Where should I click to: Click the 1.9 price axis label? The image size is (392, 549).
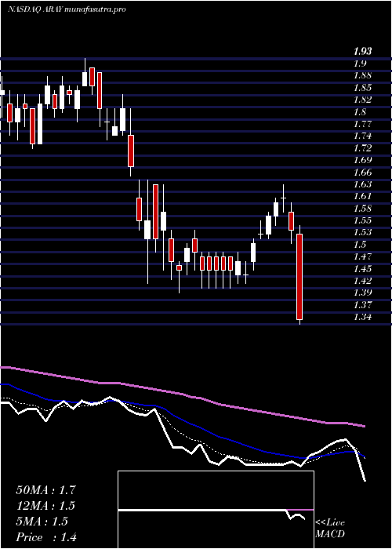click(360, 64)
